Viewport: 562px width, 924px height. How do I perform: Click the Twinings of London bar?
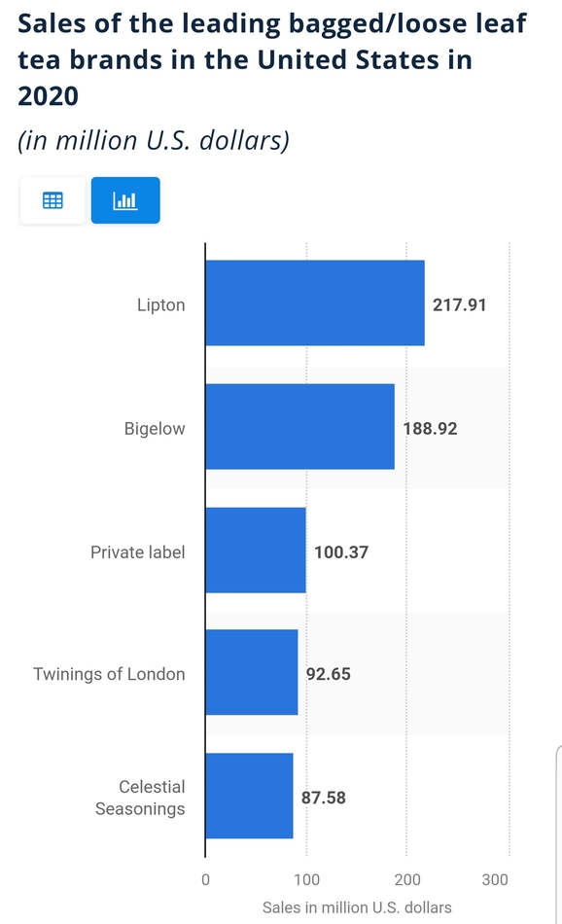click(x=252, y=672)
